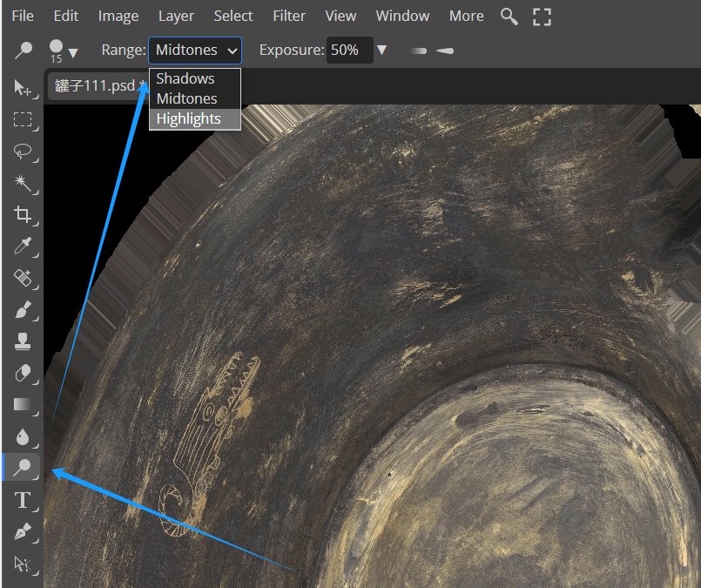Select the Eyedropper tool
The width and height of the screenshot is (701, 588).
pos(23,246)
